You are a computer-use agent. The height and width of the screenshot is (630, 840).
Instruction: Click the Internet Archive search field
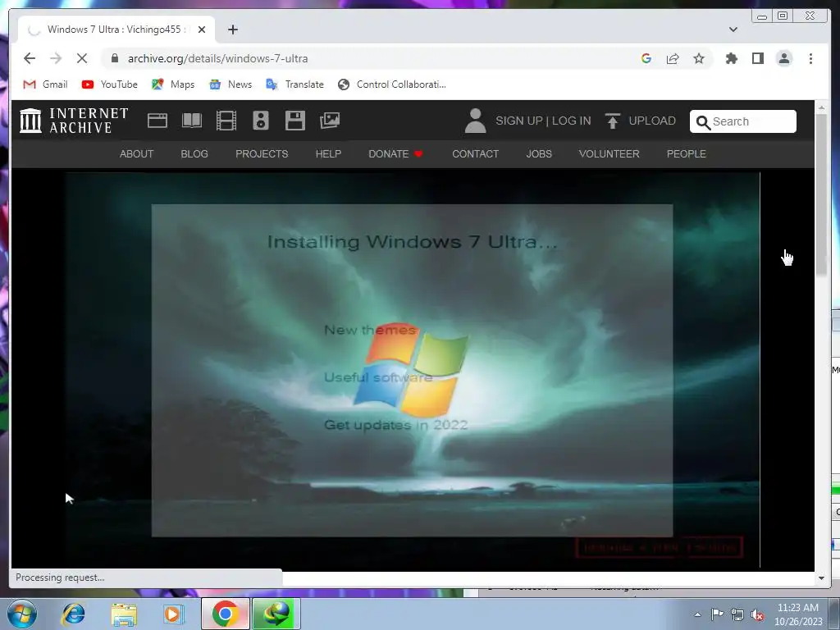pyautogui.click(x=743, y=121)
